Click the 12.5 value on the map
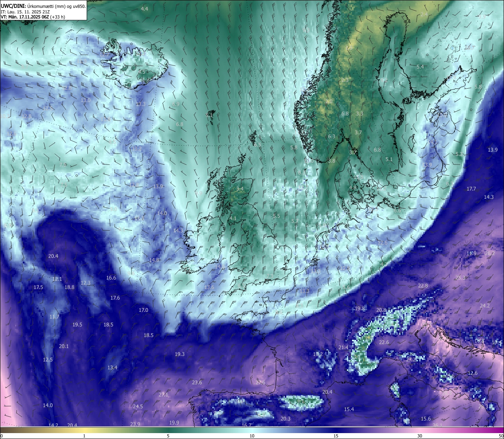 pos(48,360)
